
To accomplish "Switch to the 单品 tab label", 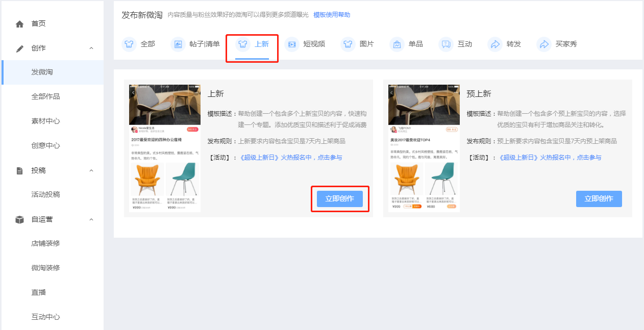I will (x=416, y=44).
